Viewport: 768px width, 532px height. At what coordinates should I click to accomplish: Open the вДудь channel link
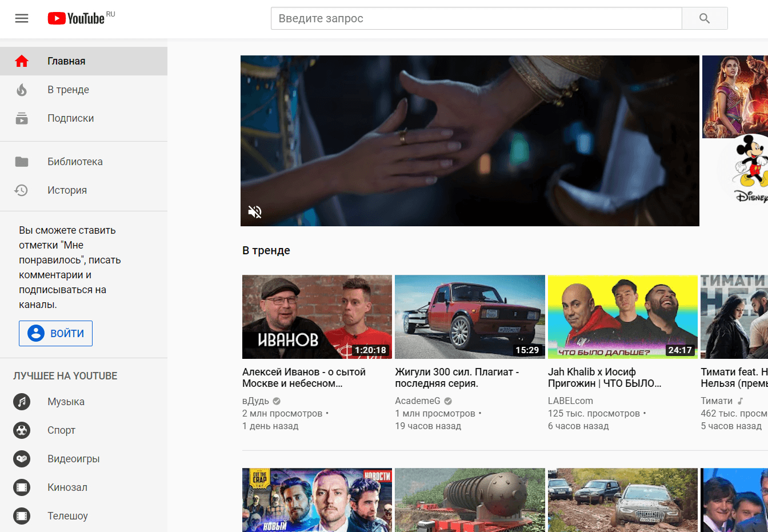point(255,401)
